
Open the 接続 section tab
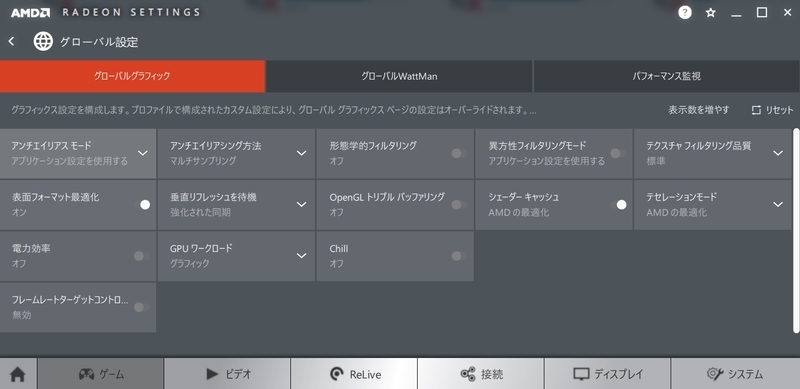pyautogui.click(x=481, y=374)
